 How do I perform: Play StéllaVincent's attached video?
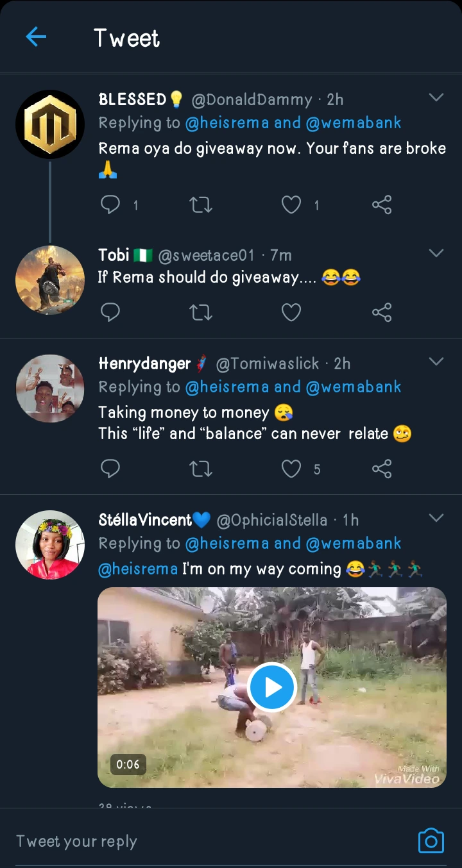(x=271, y=687)
